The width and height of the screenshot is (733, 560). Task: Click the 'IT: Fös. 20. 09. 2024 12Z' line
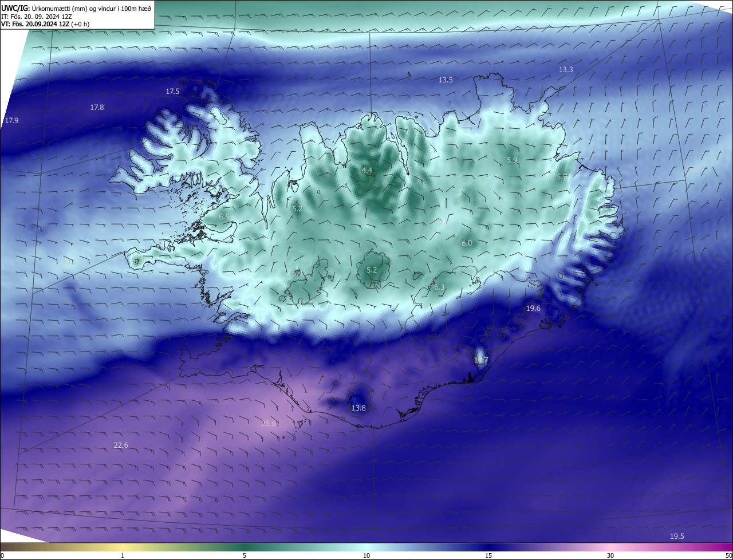37,17
